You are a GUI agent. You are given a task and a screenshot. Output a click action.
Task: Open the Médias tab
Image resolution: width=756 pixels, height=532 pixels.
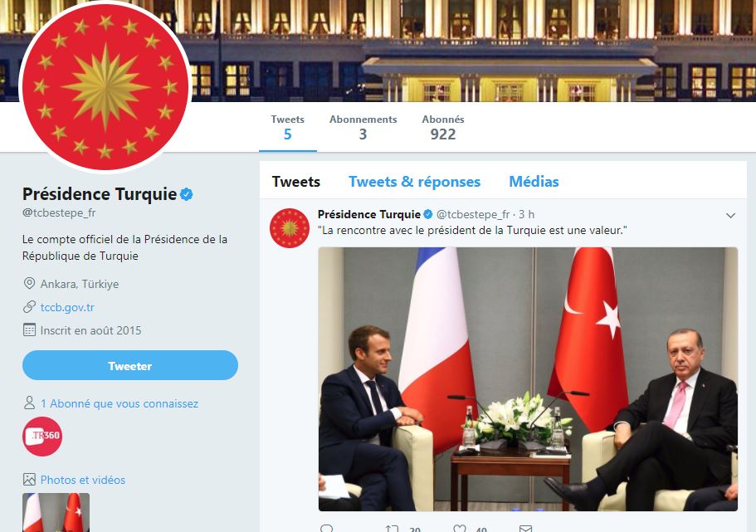[534, 182]
